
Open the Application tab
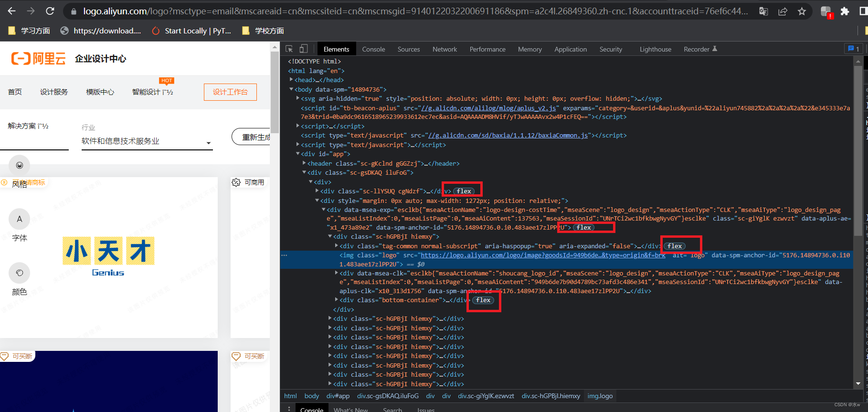coord(571,49)
